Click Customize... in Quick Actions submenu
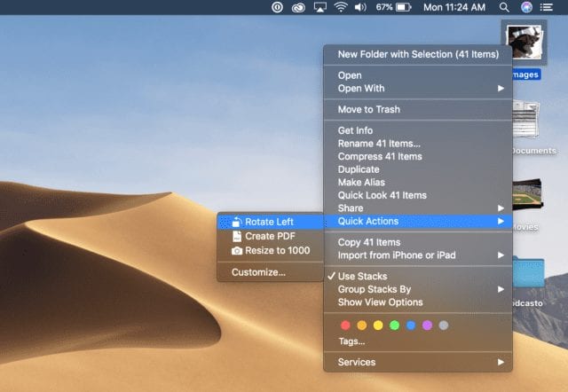This screenshot has width=568, height=392. (258, 272)
